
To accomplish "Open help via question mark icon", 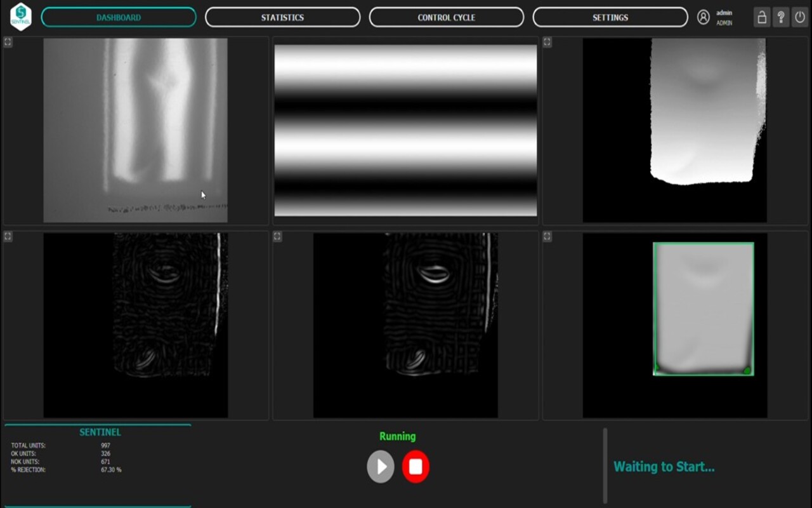I will [x=781, y=17].
